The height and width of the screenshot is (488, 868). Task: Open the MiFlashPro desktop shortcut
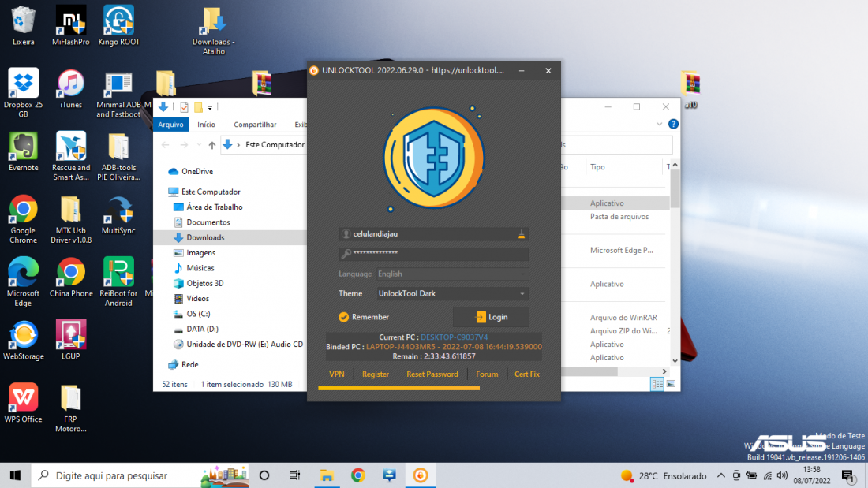[71, 25]
